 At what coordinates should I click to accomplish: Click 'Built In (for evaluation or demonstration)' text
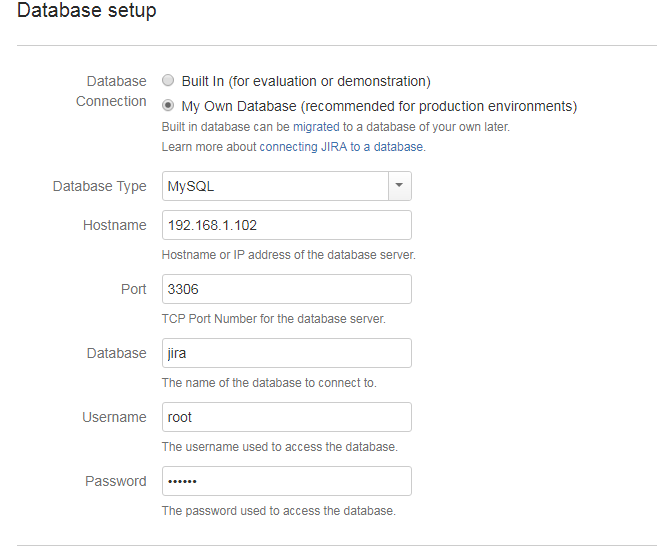[x=305, y=81]
